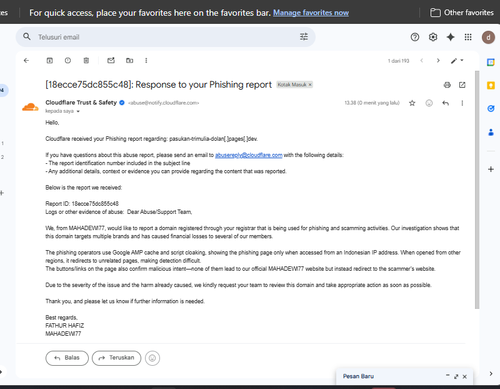This screenshot has width=500, height=389.
Task: Add emoji reaction next to Teruskan
Action: coord(152,358)
